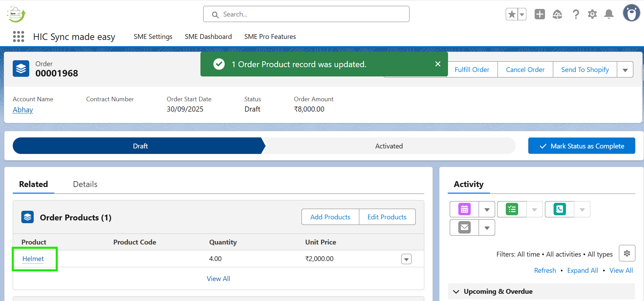Switch to the Details tab
The width and height of the screenshot is (644, 301).
click(85, 184)
